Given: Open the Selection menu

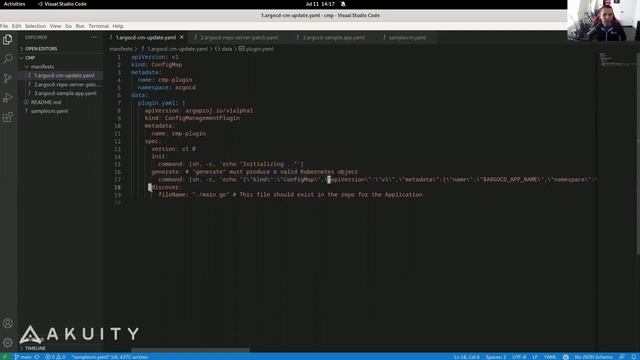Looking at the screenshot, I should [x=36, y=26].
